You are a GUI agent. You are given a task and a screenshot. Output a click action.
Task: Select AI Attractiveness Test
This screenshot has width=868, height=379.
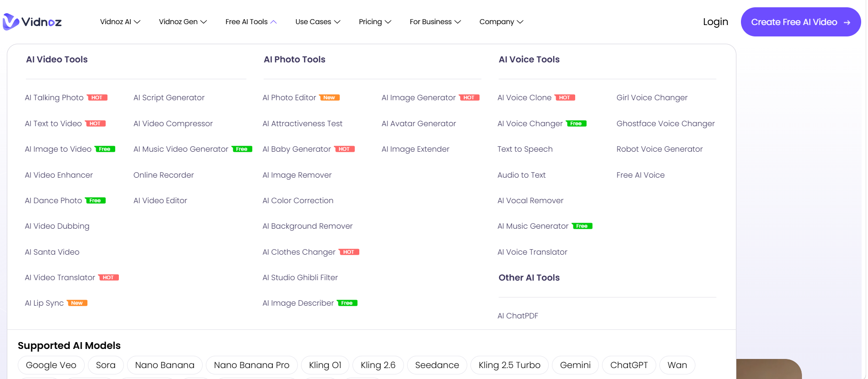tap(302, 123)
